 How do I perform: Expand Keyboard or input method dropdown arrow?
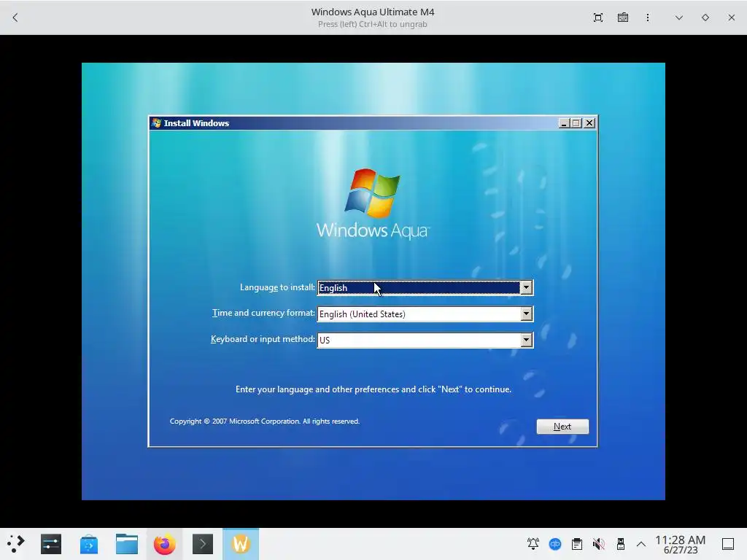click(x=526, y=340)
